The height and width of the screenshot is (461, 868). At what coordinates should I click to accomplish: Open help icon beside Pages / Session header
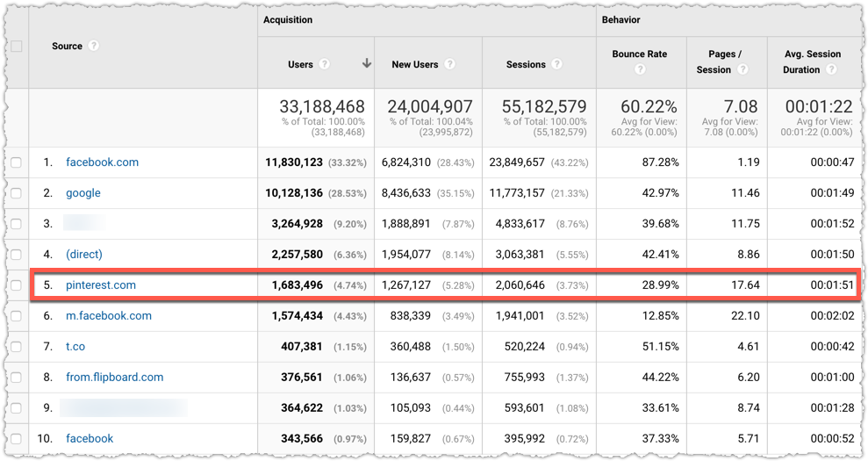click(x=742, y=69)
